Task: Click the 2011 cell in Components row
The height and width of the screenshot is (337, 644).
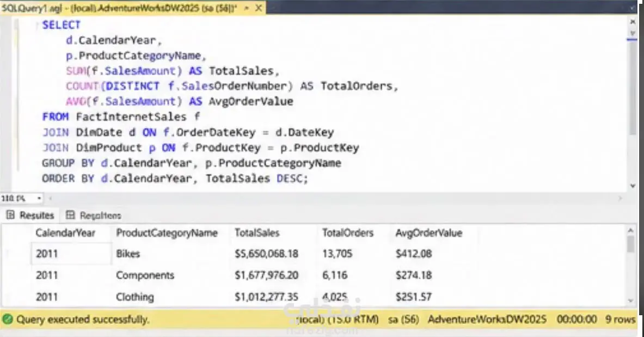Action: (47, 275)
